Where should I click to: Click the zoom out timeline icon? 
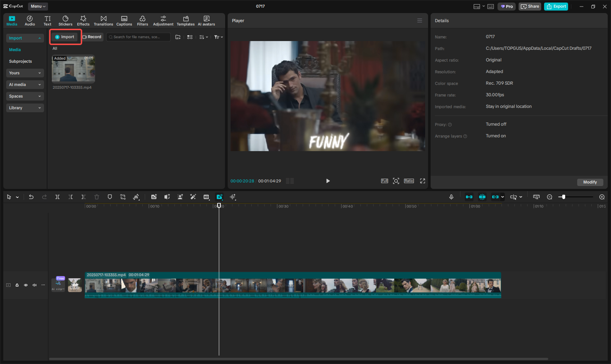[x=550, y=197]
